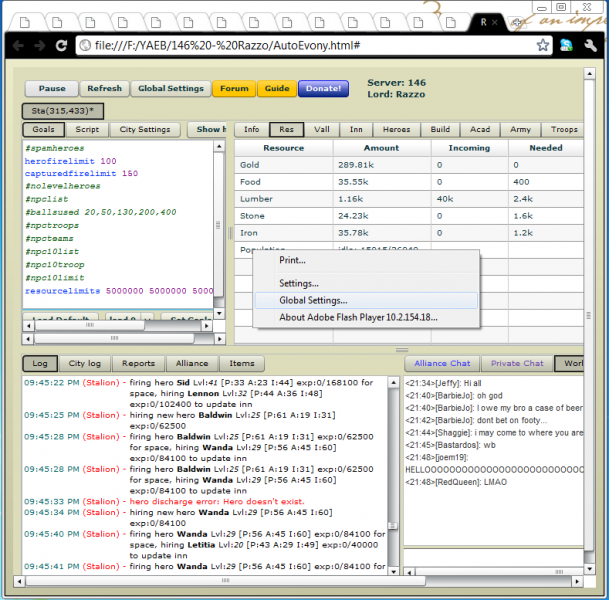The width and height of the screenshot is (609, 600).
Task: Switch to the Heroes tab
Action: pyautogui.click(x=396, y=130)
